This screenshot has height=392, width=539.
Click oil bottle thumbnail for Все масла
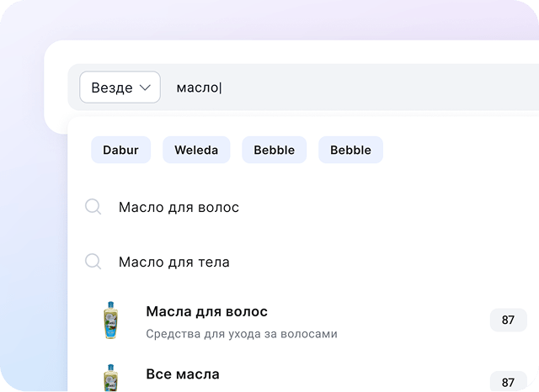[x=110, y=378]
